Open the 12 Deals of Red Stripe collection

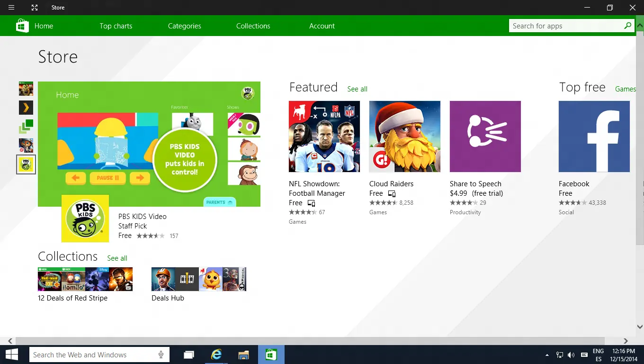(x=85, y=279)
